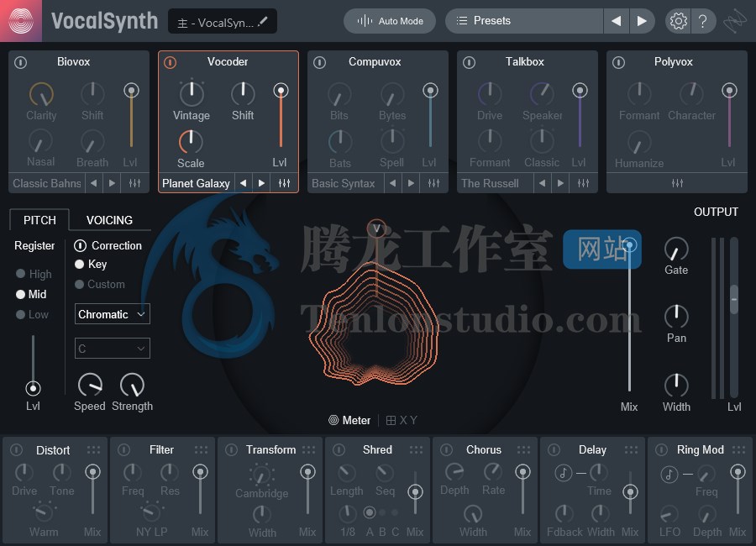The height and width of the screenshot is (546, 756).
Task: Open the settings gear icon
Action: click(678, 21)
